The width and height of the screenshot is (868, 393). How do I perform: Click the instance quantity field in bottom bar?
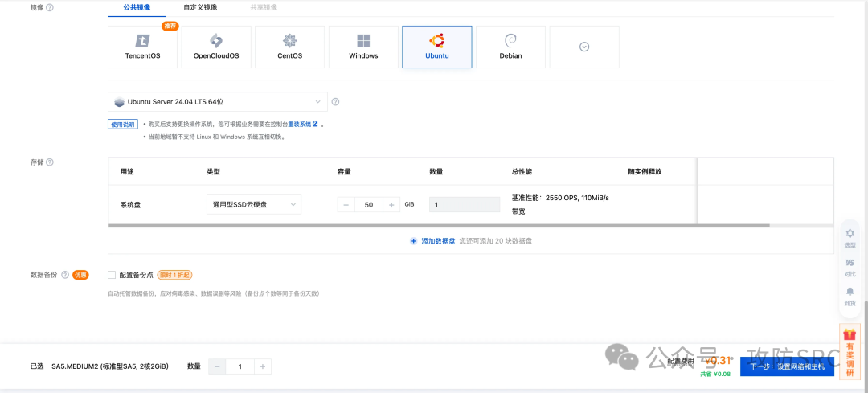tap(240, 366)
